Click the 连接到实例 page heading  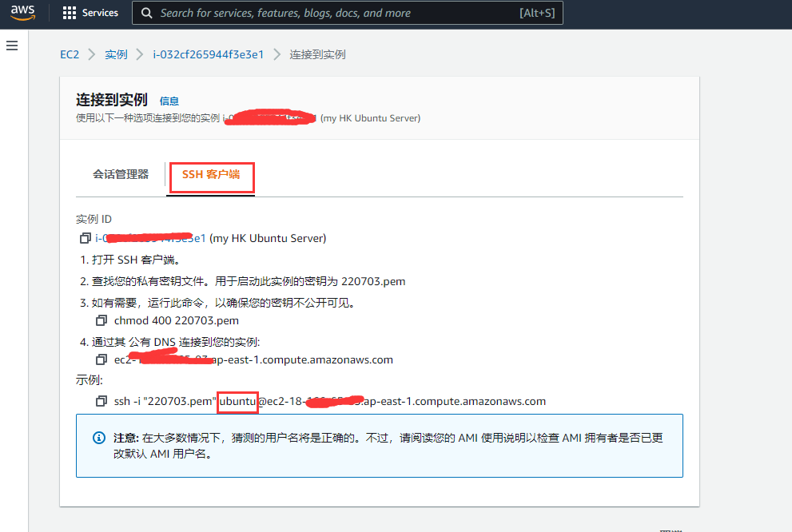[112, 100]
